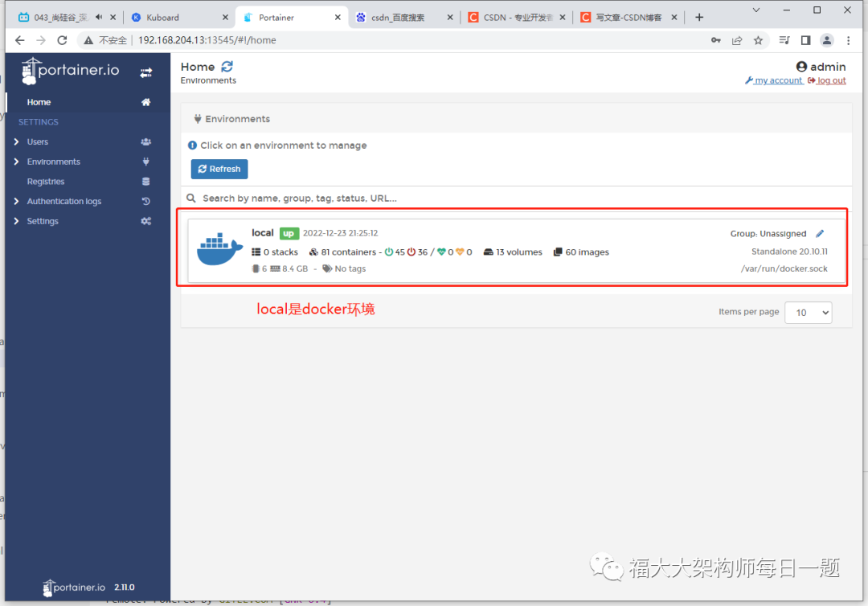Click the portainer.io logo at sidebar top
Screen dimensions: 868x606
[x=70, y=71]
